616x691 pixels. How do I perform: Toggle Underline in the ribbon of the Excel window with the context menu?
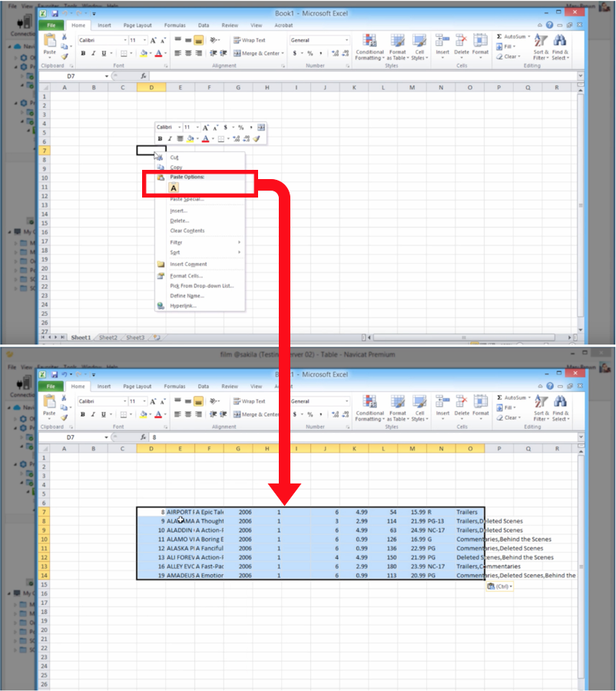[x=104, y=53]
